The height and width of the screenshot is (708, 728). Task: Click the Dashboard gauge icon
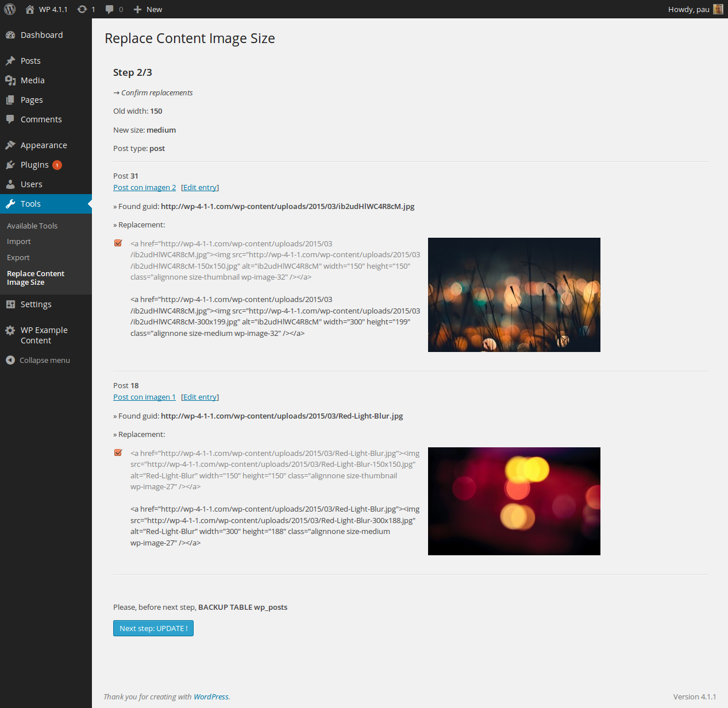click(10, 35)
